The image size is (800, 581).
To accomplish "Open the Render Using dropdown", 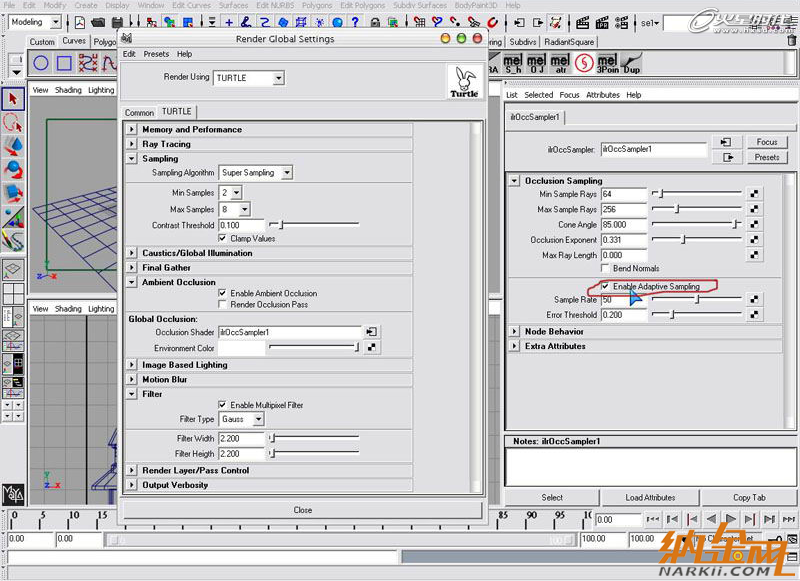I will [249, 78].
